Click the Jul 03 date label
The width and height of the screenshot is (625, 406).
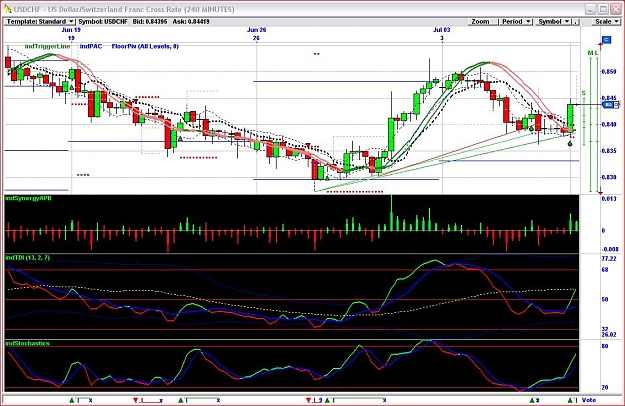click(x=442, y=30)
